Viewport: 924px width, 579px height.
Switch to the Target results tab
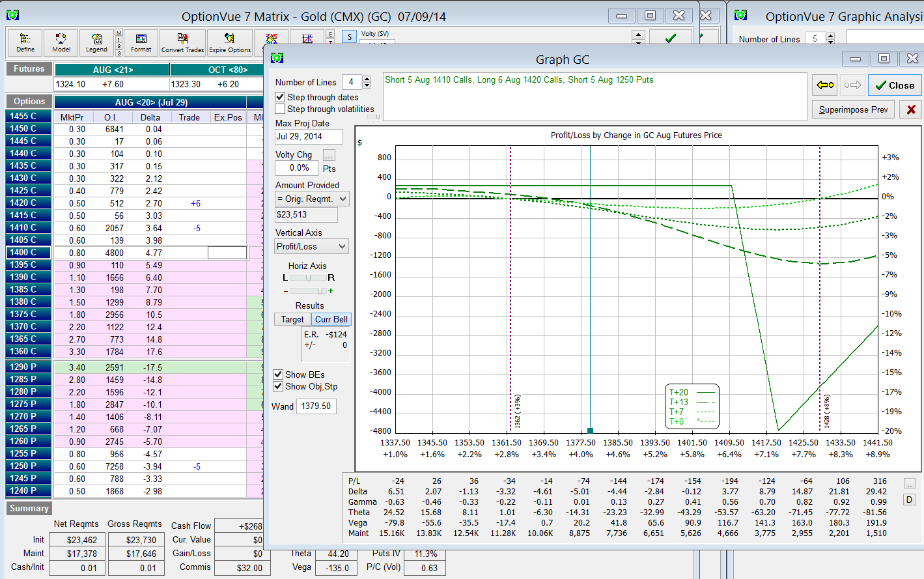point(292,319)
